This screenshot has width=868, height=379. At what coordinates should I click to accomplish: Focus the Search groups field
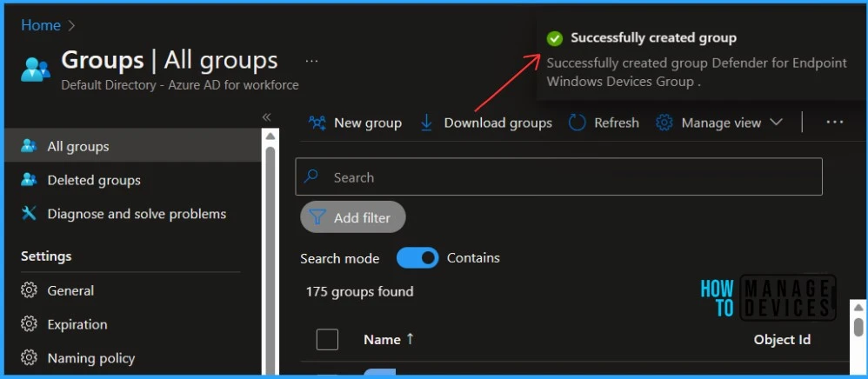click(558, 176)
